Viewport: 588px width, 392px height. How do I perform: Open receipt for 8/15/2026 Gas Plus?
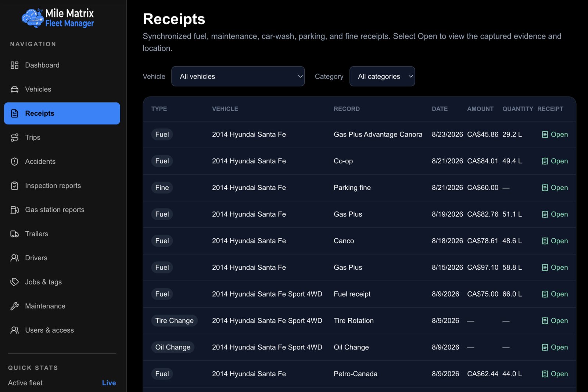(555, 268)
